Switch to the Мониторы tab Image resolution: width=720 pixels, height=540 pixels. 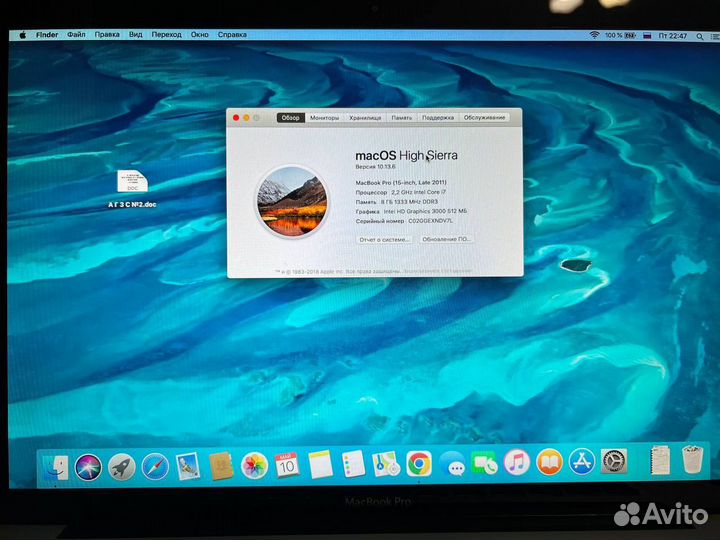(324, 118)
